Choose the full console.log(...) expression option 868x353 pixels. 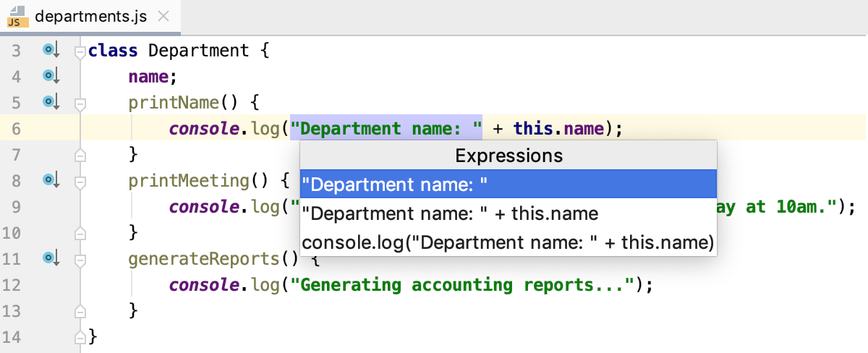508,243
